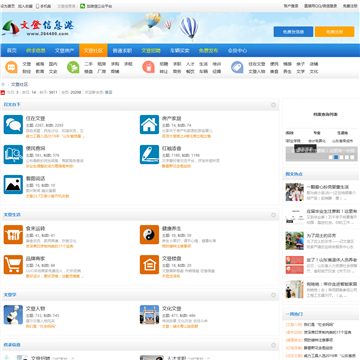
Task: Open the 文登楼盘 orange house icon
Action: coord(149,265)
